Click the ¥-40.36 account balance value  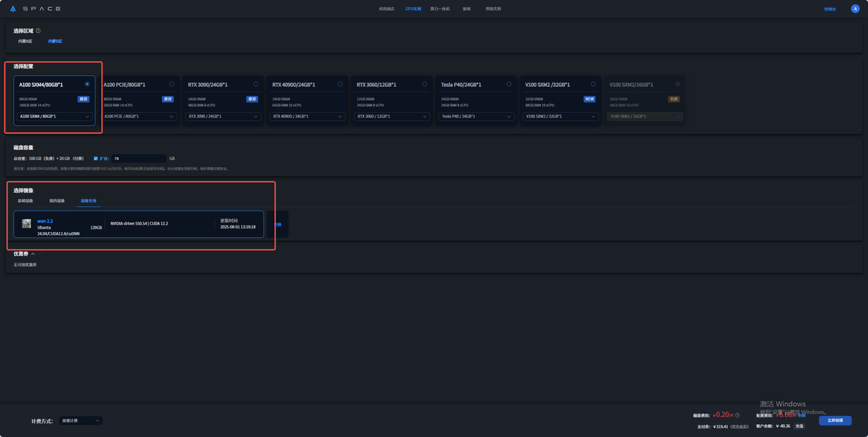coord(783,427)
